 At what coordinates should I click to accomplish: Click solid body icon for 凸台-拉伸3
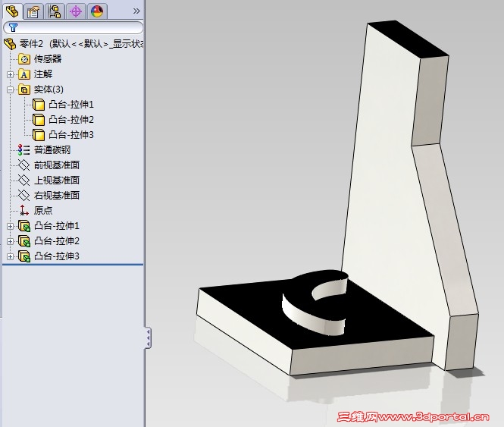39,135
